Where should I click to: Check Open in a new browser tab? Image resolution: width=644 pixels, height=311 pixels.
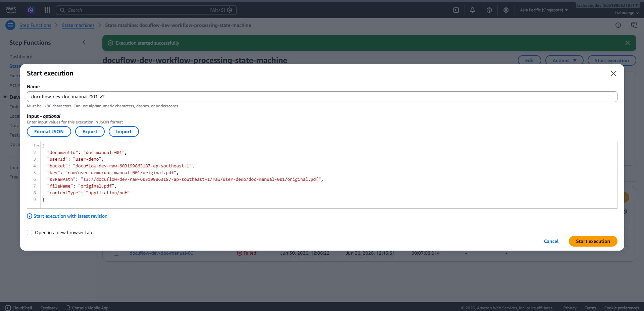coord(30,232)
